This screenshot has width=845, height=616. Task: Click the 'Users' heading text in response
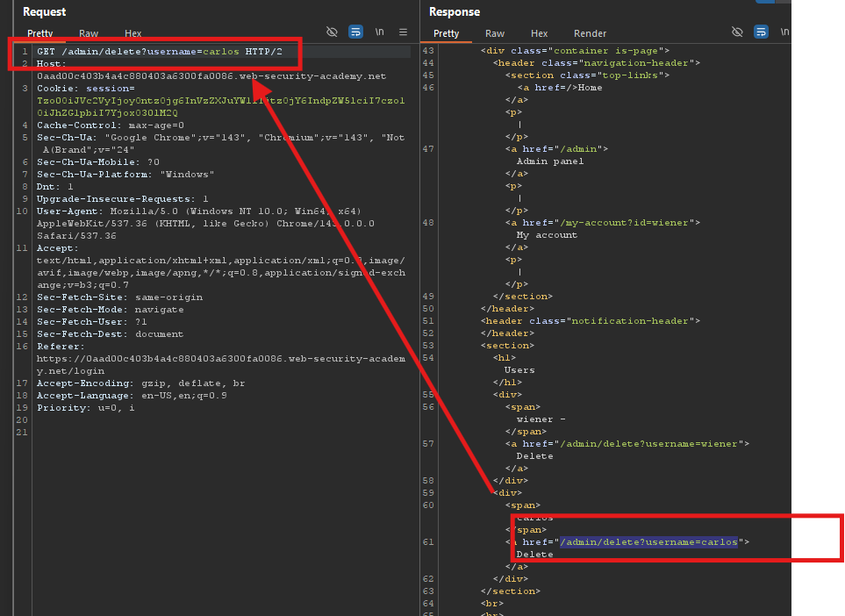click(x=519, y=370)
